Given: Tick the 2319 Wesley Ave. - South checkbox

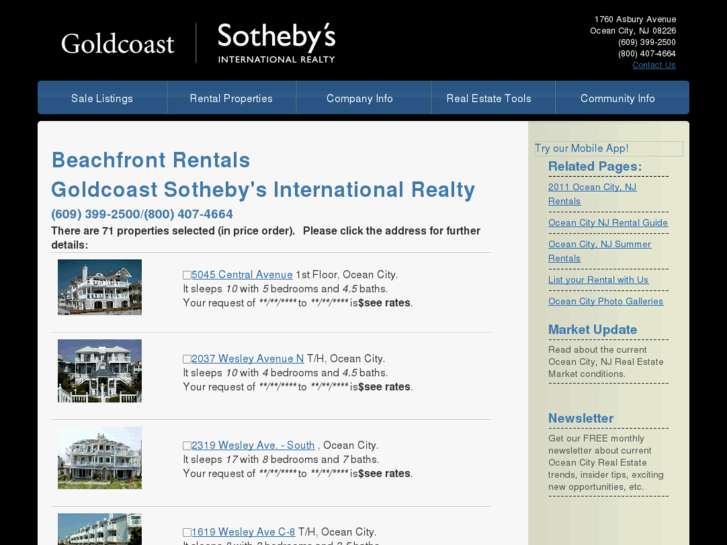Looking at the screenshot, I should 187,446.
